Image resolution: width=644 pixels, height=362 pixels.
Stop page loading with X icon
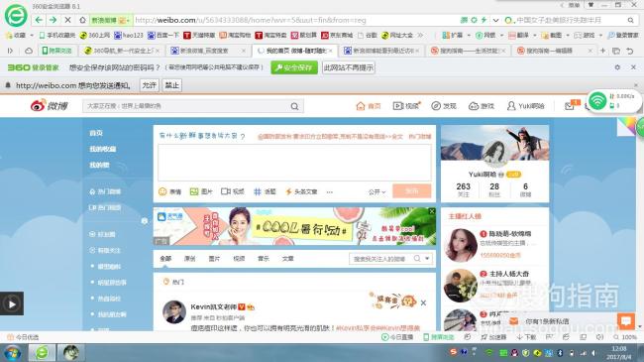[x=67, y=20]
